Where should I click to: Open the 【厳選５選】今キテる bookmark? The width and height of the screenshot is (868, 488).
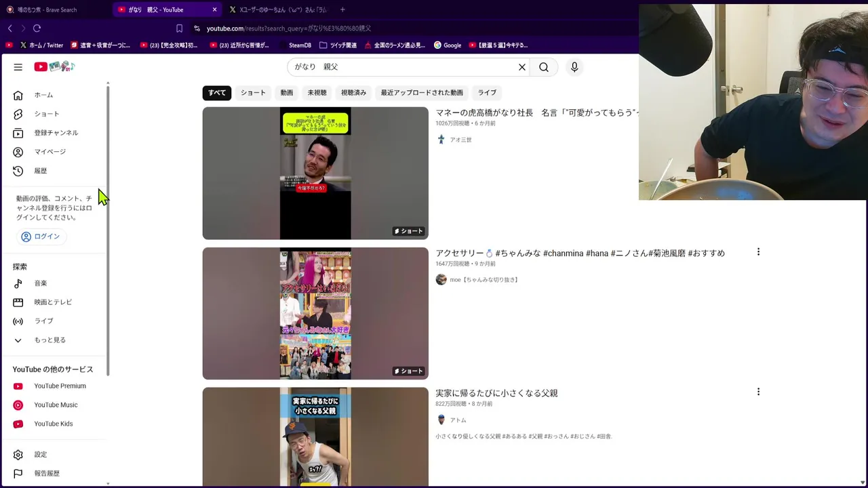pyautogui.click(x=498, y=45)
